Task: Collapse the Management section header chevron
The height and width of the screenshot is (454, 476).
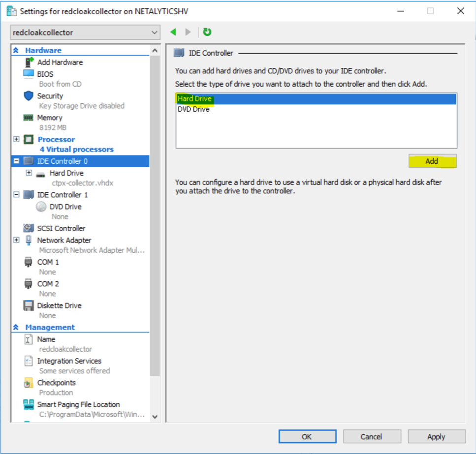Action: point(16,327)
